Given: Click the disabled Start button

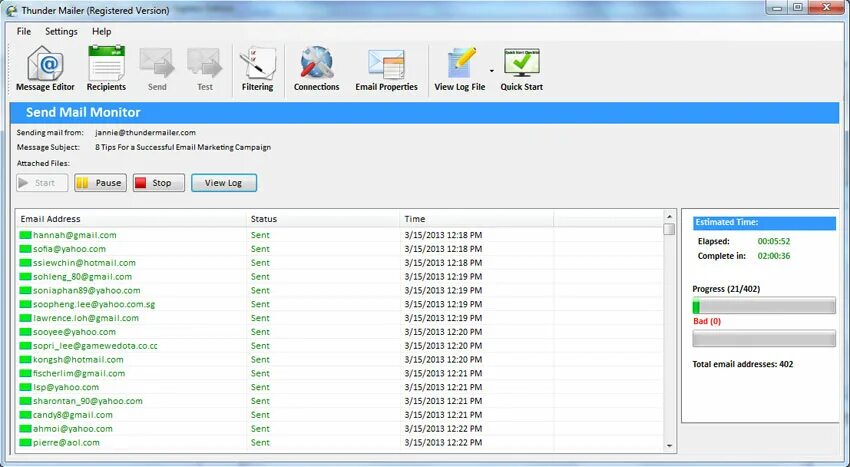Looking at the screenshot, I should [42, 183].
